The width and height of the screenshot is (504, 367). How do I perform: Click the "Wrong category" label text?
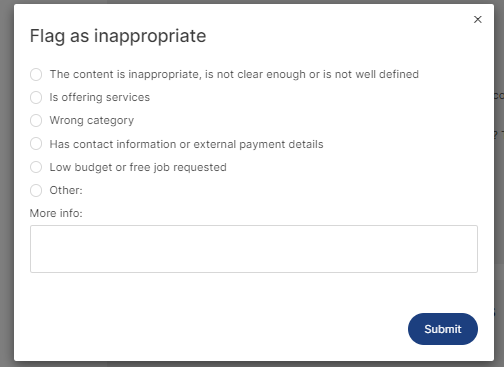click(x=92, y=120)
